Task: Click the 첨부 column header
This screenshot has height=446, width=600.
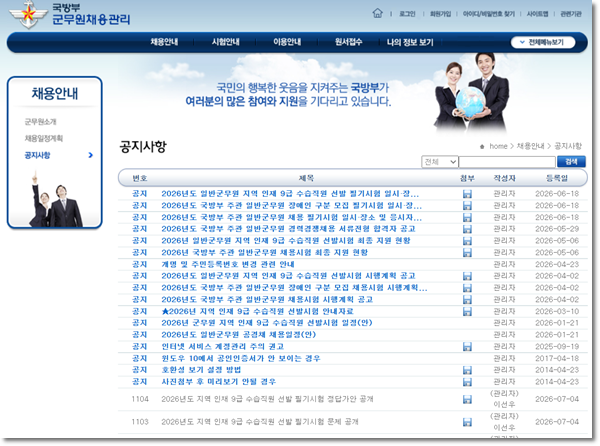Action: pos(467,178)
